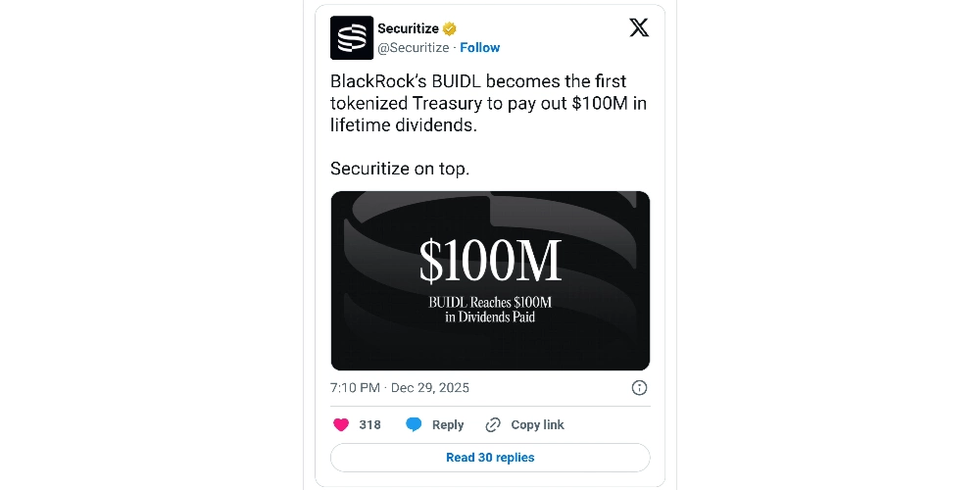Click the Securitize profile avatar logo

click(352, 38)
